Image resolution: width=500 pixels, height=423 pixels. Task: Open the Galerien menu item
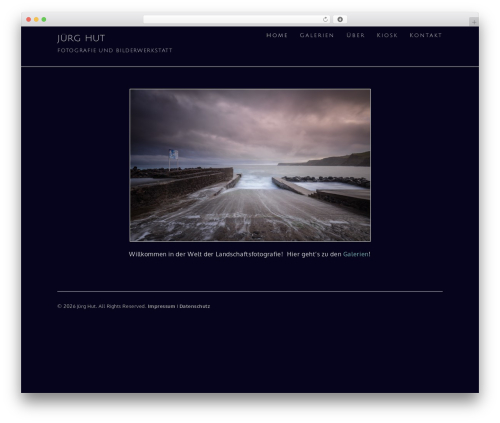[317, 35]
